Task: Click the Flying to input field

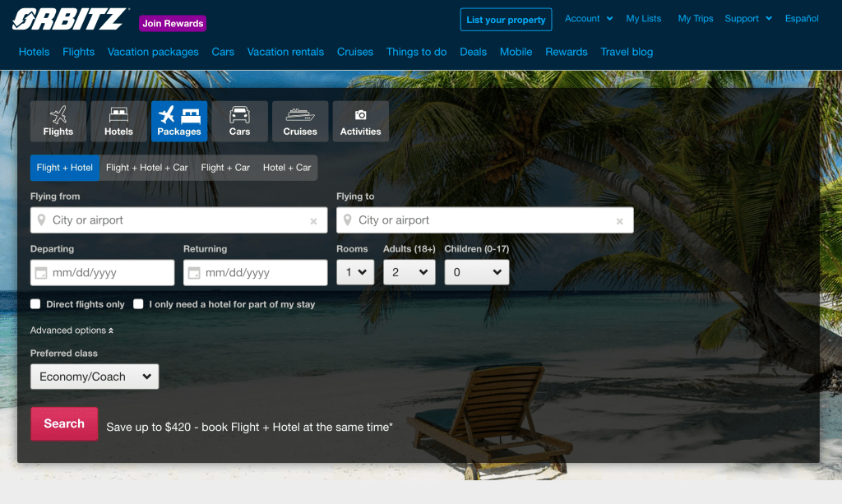Action: pyautogui.click(x=484, y=220)
